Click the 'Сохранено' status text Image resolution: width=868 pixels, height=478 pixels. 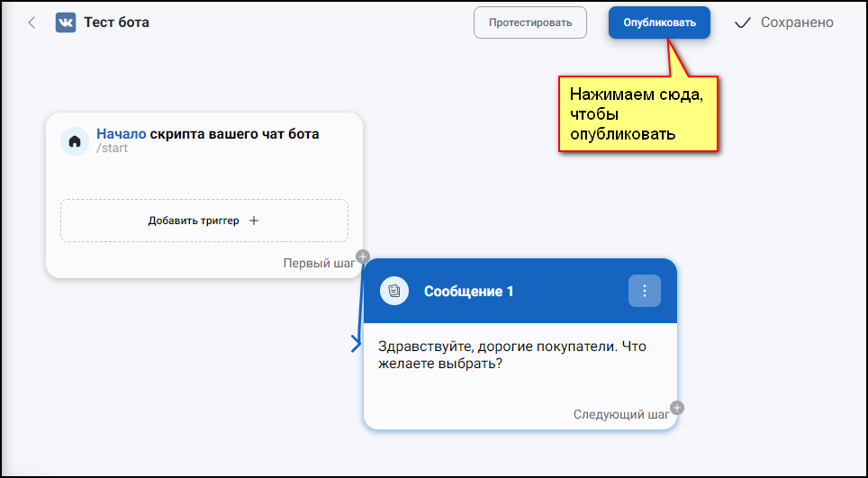point(797,23)
